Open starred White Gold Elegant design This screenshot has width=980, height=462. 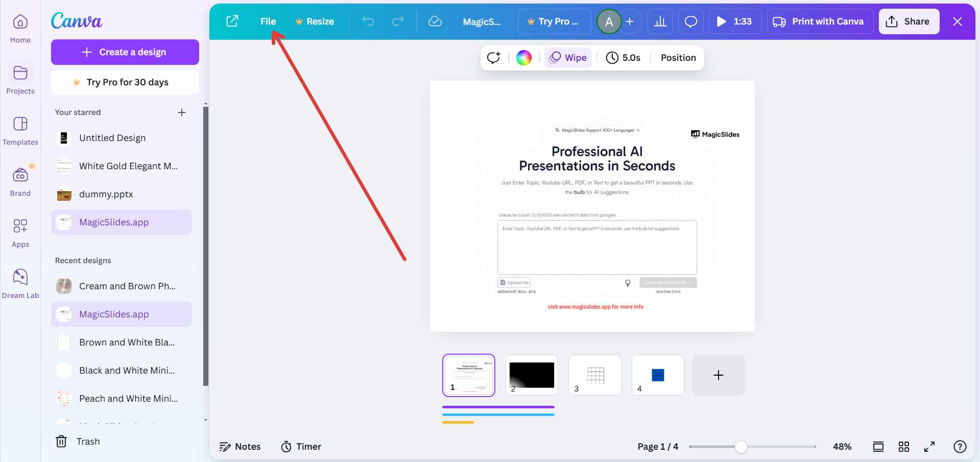click(x=122, y=166)
